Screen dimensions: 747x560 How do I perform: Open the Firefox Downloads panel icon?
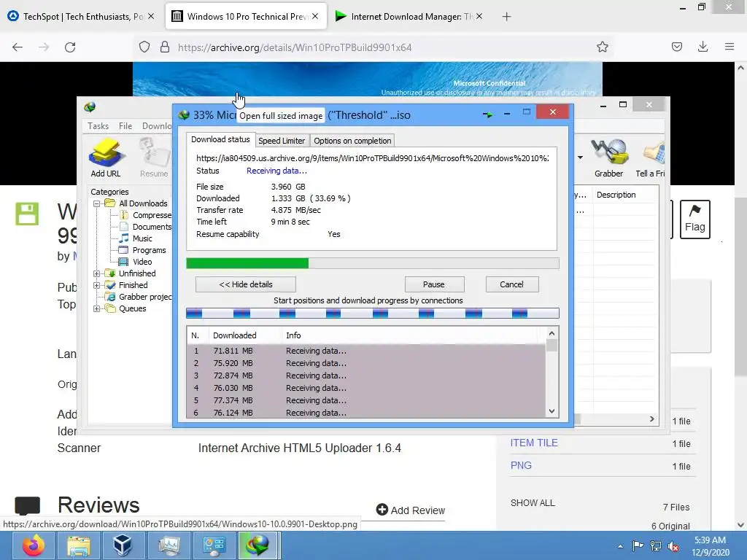point(703,47)
